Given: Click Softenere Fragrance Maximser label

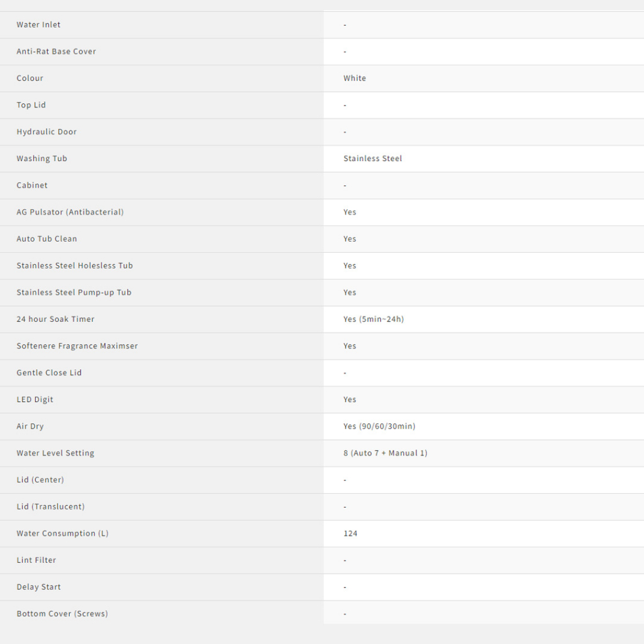Looking at the screenshot, I should [x=77, y=346].
